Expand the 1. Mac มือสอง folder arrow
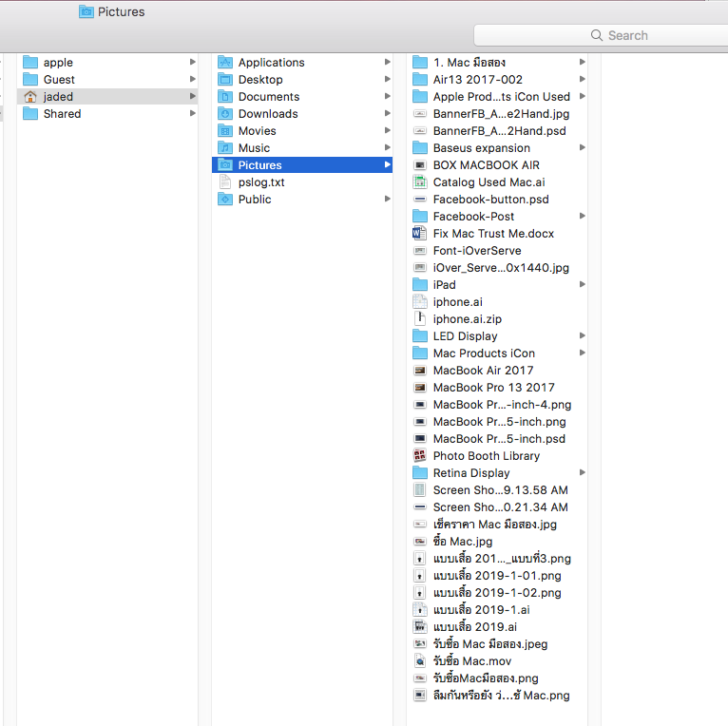This screenshot has height=726, width=728. point(583,62)
